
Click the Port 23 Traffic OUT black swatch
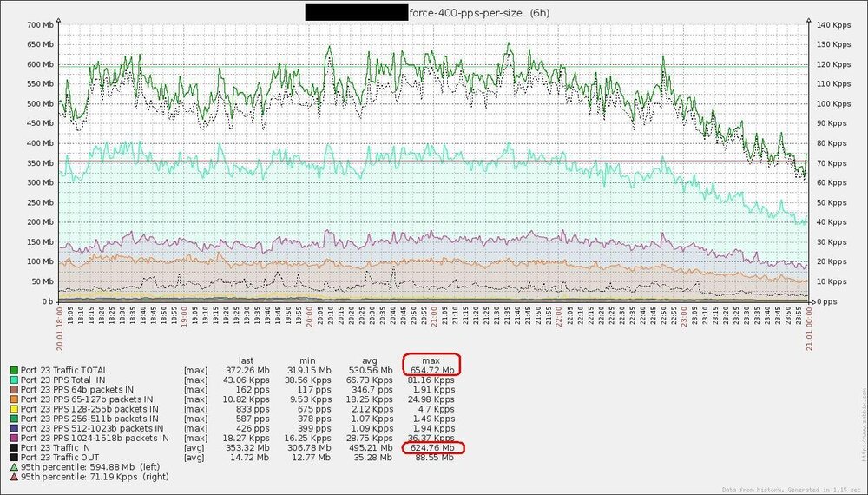pyautogui.click(x=12, y=457)
